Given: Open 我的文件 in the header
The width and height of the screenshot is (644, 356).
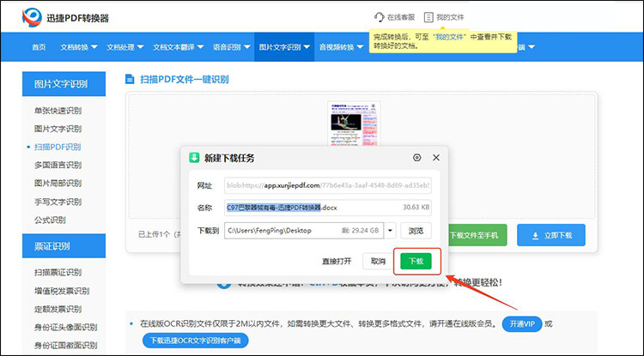Looking at the screenshot, I should click(x=444, y=17).
